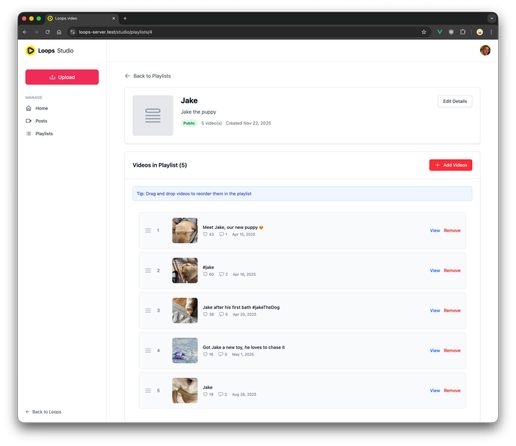This screenshot has height=446, width=516.
Task: Click the Home house icon
Action: [29, 108]
